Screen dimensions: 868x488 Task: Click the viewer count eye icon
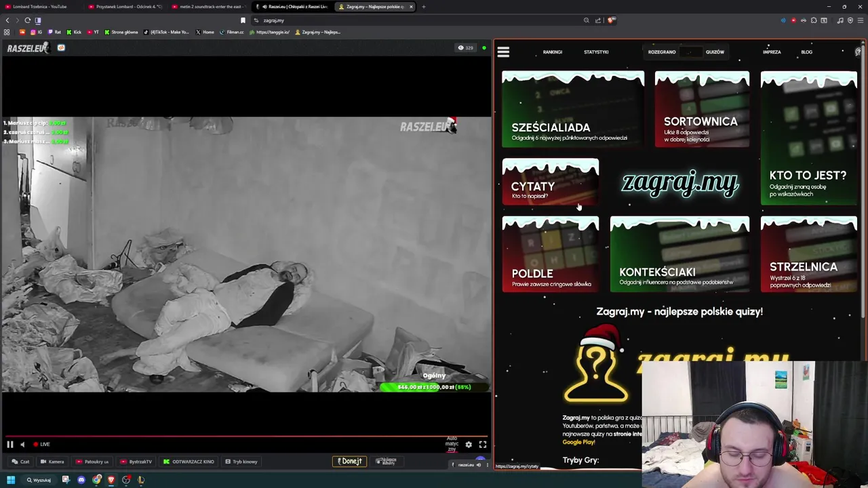[x=461, y=48]
